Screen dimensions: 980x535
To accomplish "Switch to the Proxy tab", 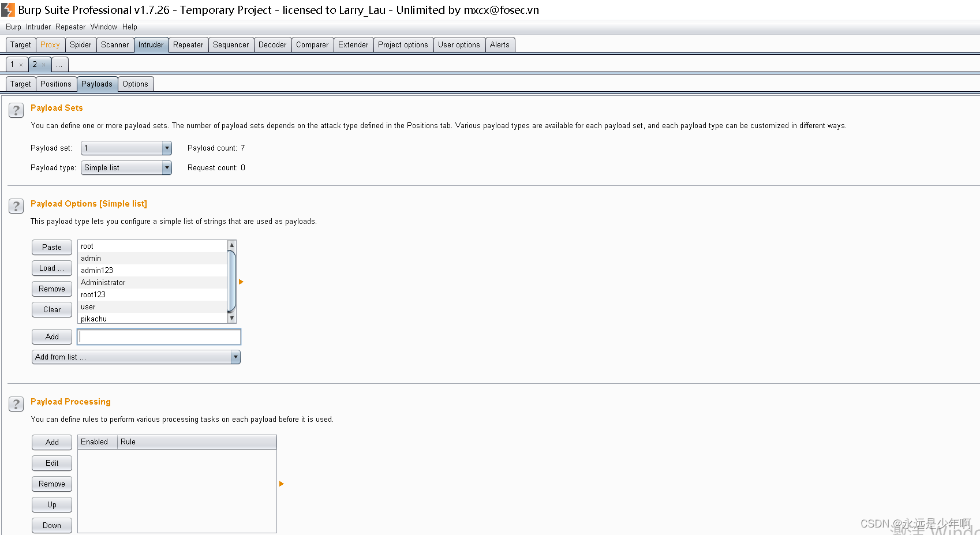I will pyautogui.click(x=50, y=45).
